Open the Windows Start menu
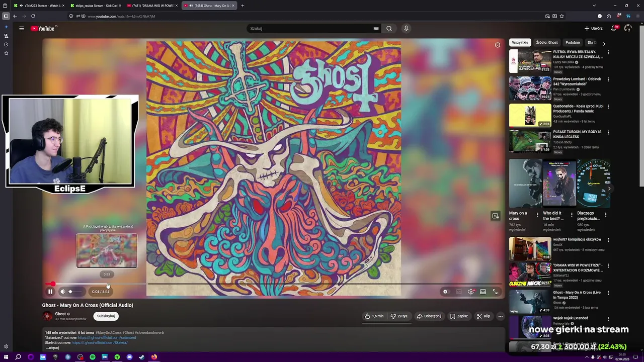This screenshot has height=362, width=644. point(6,357)
